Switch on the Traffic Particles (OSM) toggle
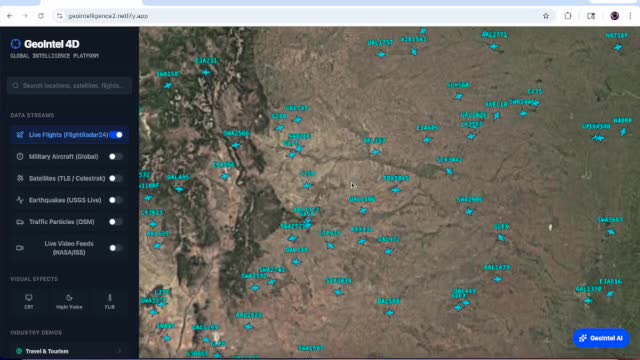Image resolution: width=640 pixels, height=360 pixels. [x=115, y=222]
